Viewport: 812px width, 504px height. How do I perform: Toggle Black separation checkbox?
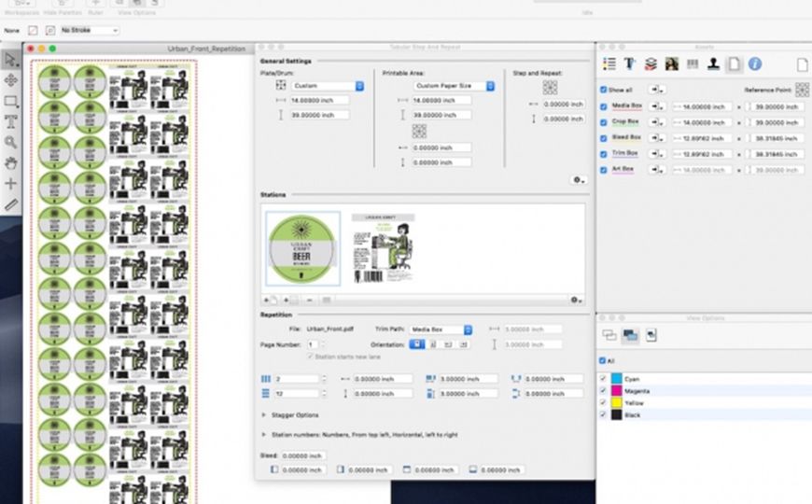[603, 414]
